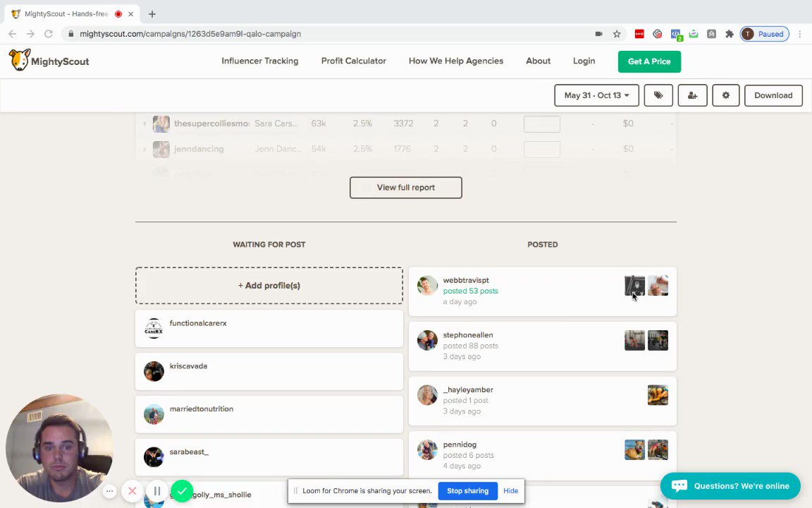The image size is (812, 508).
Task: Click stephoneallen profile avatar
Action: click(427, 341)
